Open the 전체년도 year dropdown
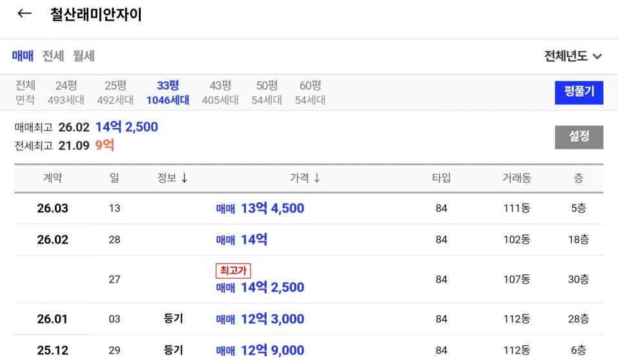 coord(573,56)
